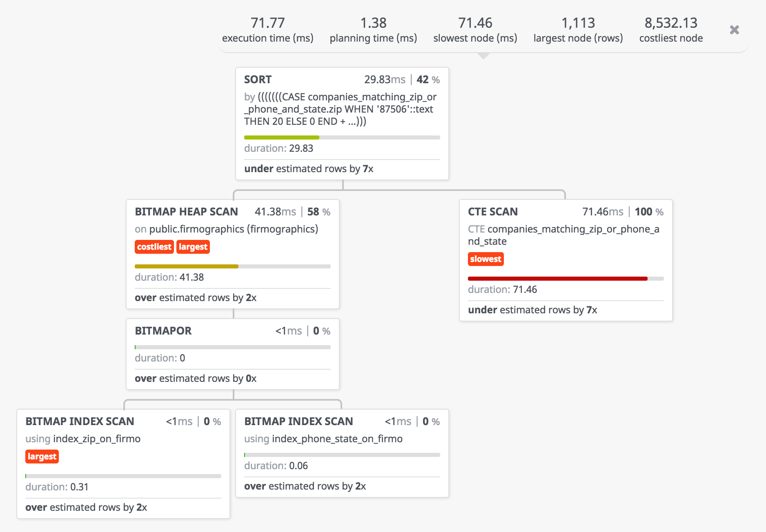
Task: Click the planning time statistic
Action: tap(373, 29)
